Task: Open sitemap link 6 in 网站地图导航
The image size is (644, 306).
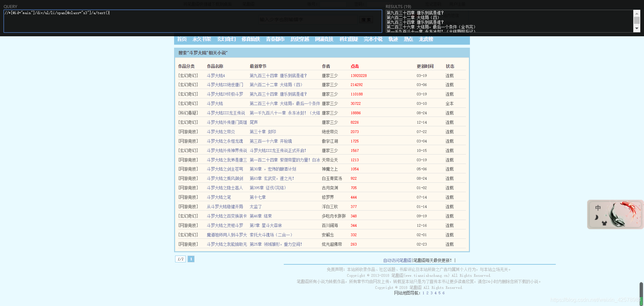Action: click(x=443, y=293)
